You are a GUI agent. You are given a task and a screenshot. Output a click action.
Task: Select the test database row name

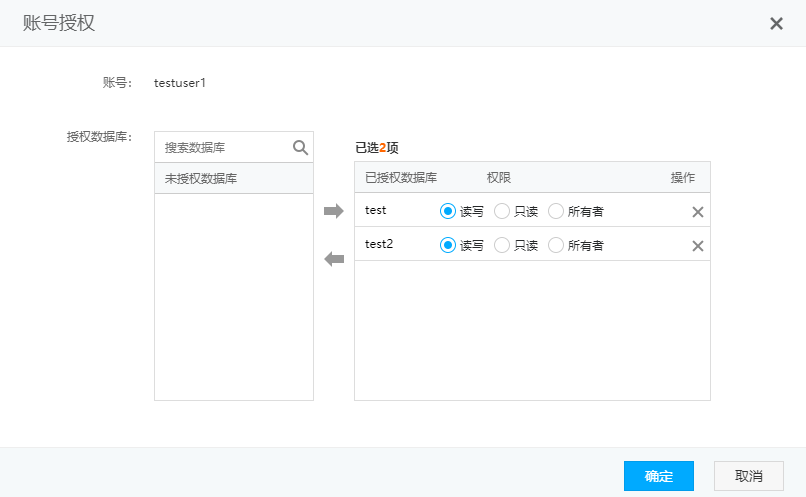tap(376, 210)
